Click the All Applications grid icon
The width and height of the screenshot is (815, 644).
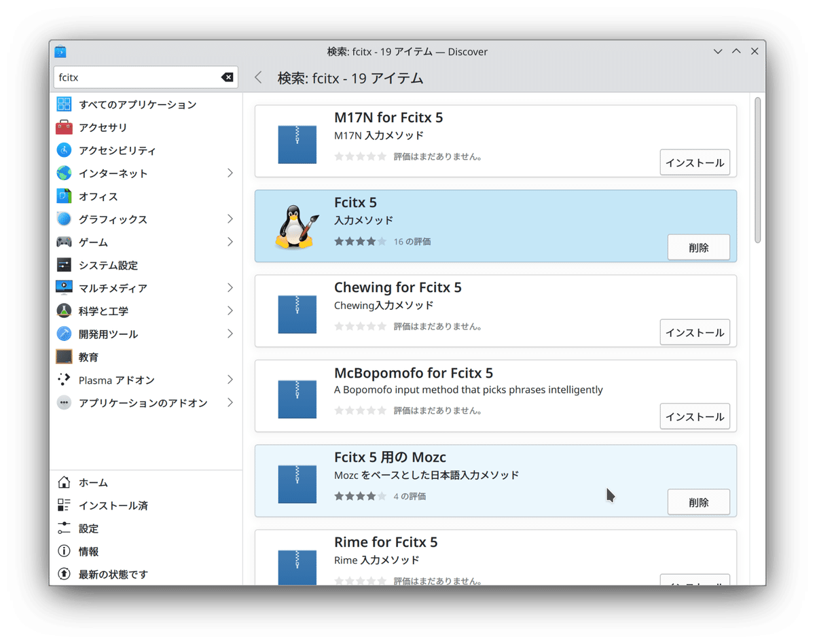coord(64,104)
